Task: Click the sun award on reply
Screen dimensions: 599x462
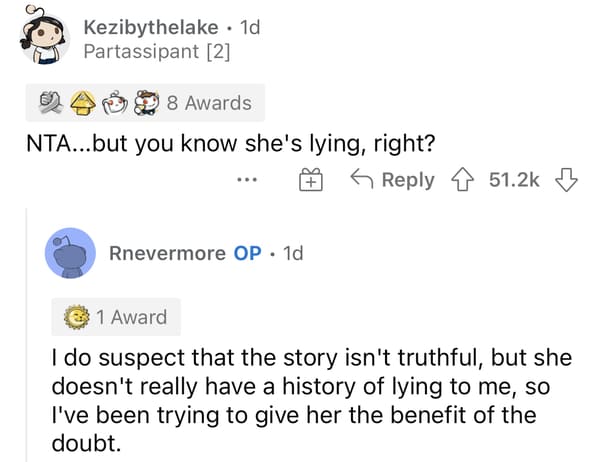Action: [77, 317]
